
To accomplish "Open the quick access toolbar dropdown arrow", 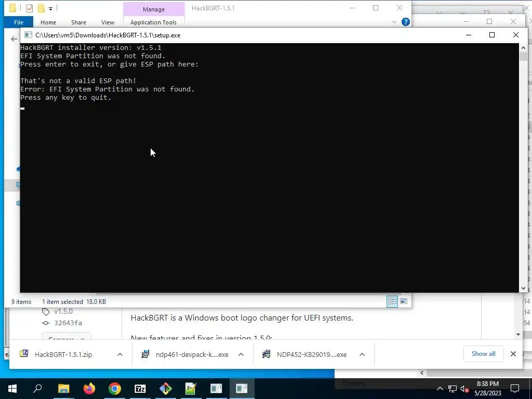I will [50, 8].
